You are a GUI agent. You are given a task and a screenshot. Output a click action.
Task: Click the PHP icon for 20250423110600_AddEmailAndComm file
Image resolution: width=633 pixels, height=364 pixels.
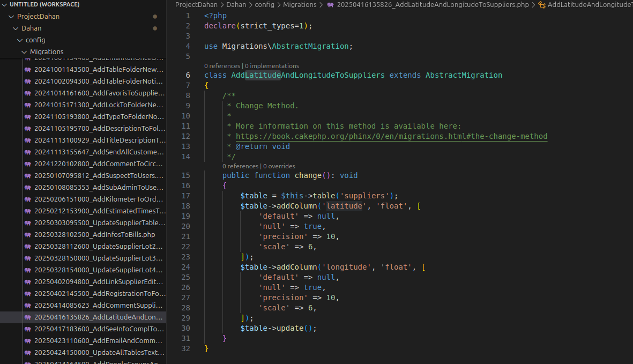tap(27, 341)
